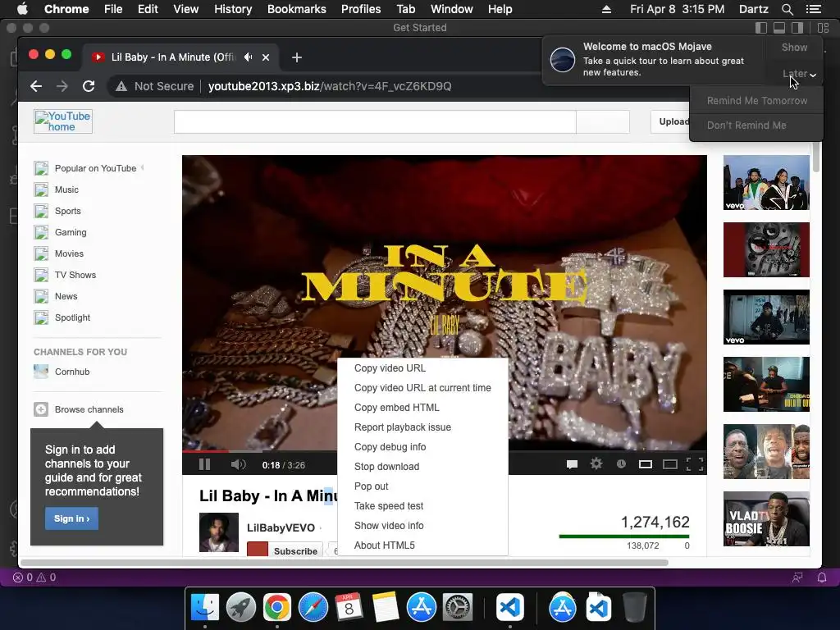Viewport: 840px width, 630px height.
Task: Click the Sign in button
Action: 72,518
